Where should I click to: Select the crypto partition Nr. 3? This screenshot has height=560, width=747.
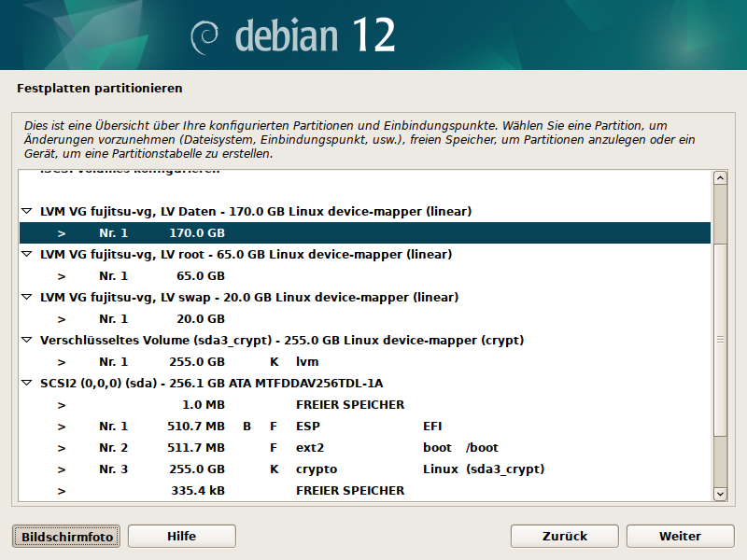364,469
